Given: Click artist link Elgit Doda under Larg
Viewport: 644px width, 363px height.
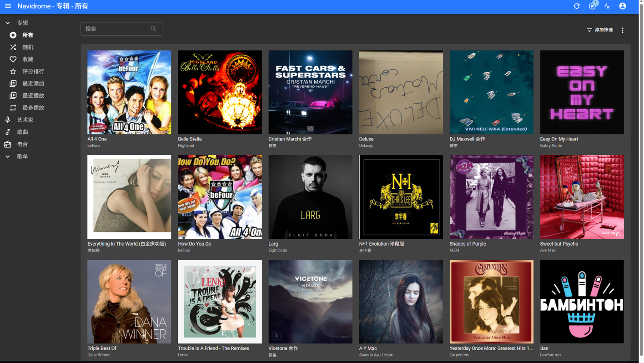Looking at the screenshot, I should tap(278, 250).
